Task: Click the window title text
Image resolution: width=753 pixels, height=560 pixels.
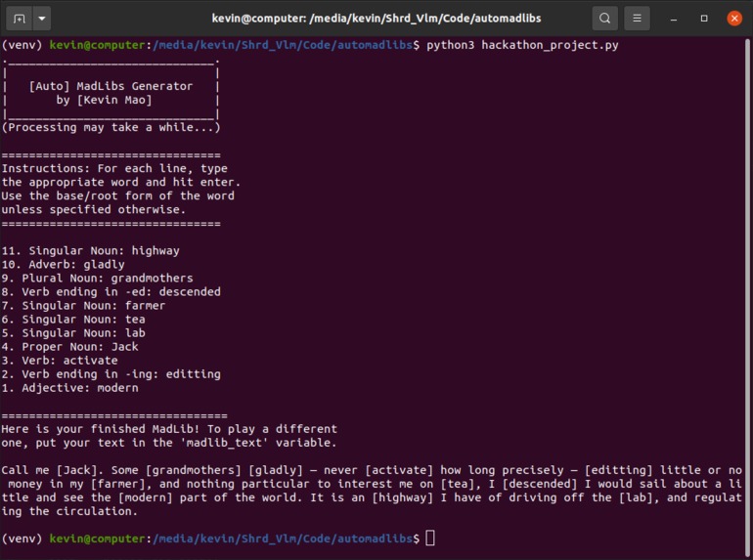Action: (x=376, y=19)
